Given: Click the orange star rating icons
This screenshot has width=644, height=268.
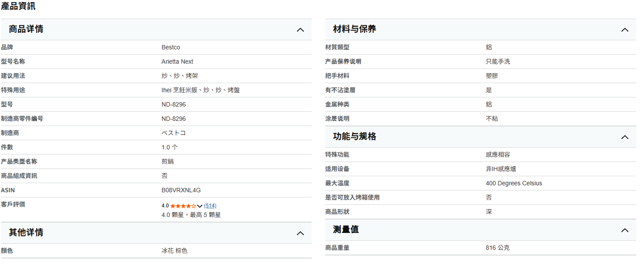Looking at the screenshot, I should click(183, 206).
